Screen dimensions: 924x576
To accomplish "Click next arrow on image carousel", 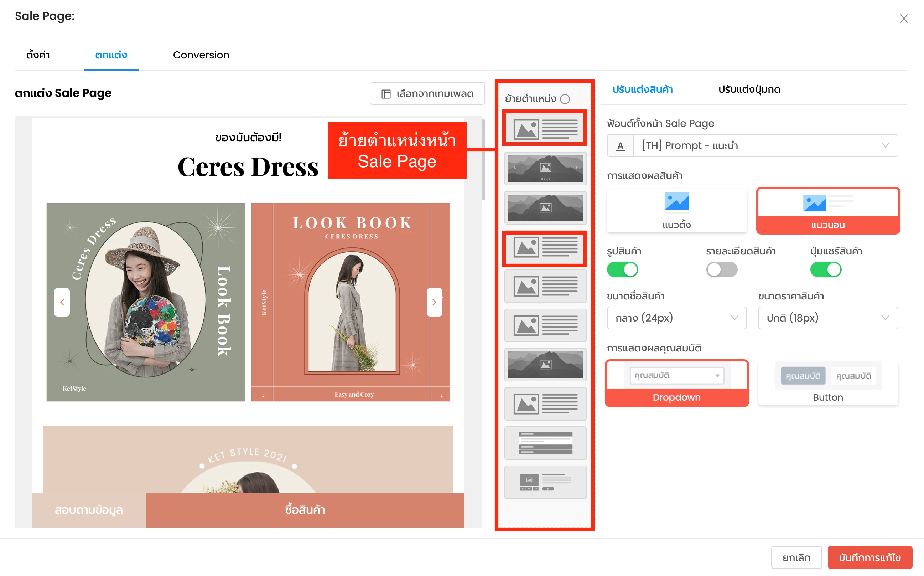I will 435,302.
